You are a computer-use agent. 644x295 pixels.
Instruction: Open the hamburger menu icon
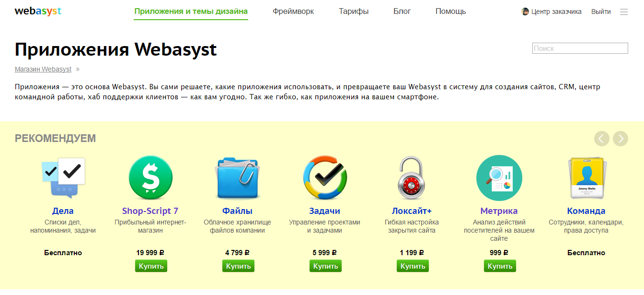(x=624, y=12)
